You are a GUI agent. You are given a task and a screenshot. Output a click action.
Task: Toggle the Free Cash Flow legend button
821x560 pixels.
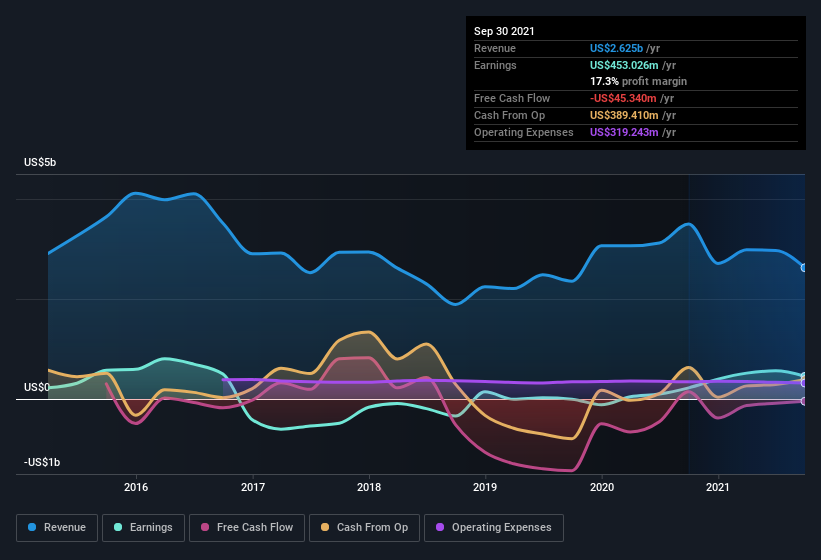pyautogui.click(x=247, y=528)
